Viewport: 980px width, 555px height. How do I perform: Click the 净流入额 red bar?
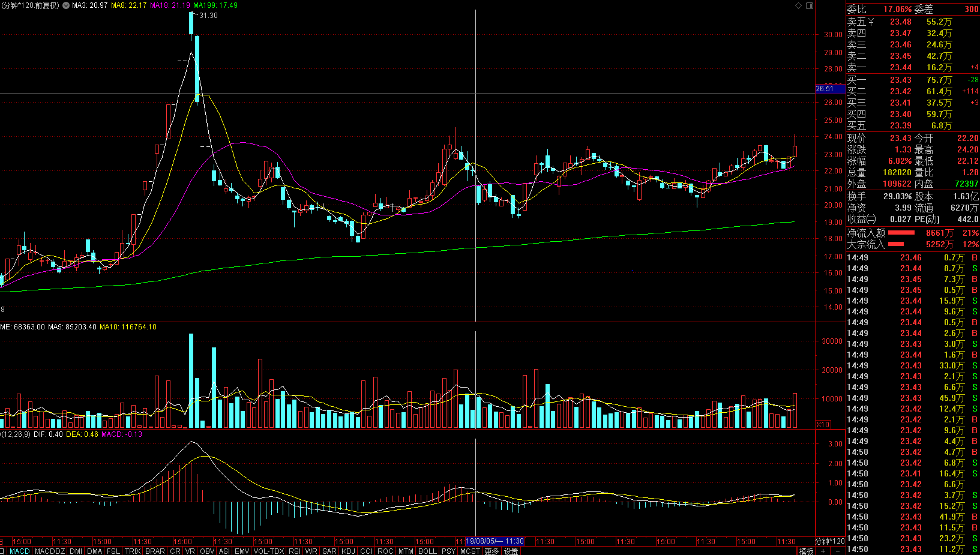(901, 233)
